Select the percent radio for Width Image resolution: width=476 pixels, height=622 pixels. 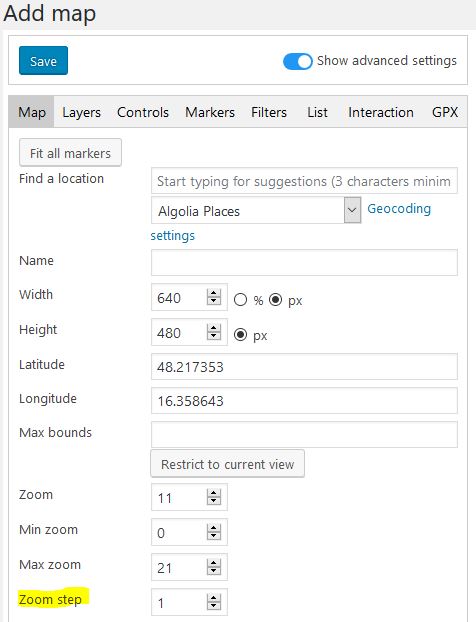point(240,299)
